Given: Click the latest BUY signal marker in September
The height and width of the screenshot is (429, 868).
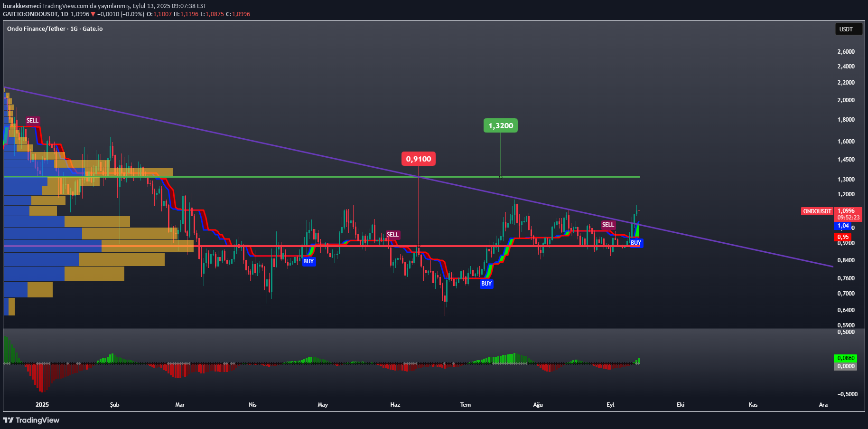Looking at the screenshot, I should click(636, 243).
